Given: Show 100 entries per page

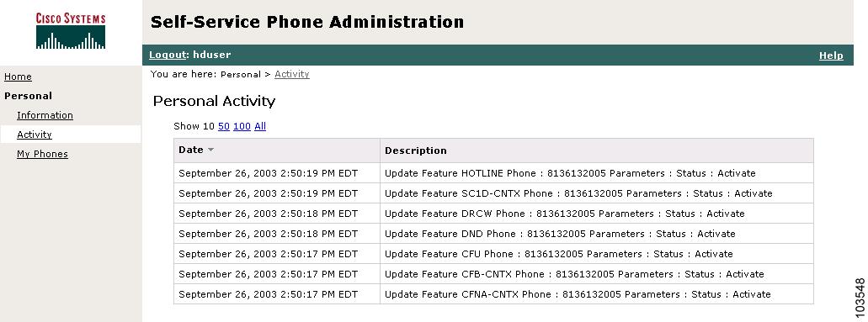Looking at the screenshot, I should (242, 126).
